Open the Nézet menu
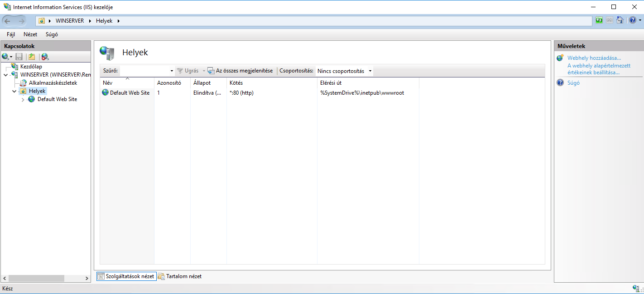The image size is (644, 294). coord(30,34)
